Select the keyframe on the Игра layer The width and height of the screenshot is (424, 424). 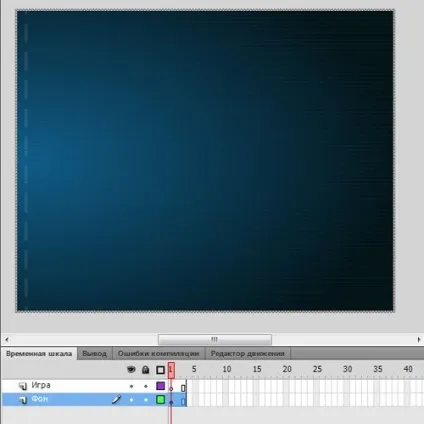click(x=171, y=389)
